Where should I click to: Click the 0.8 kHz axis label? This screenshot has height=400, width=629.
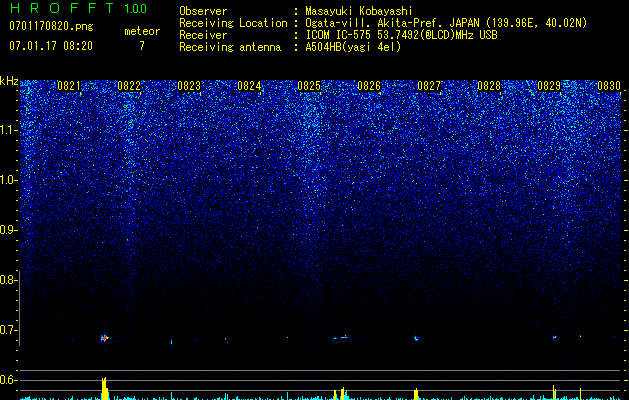[9, 280]
